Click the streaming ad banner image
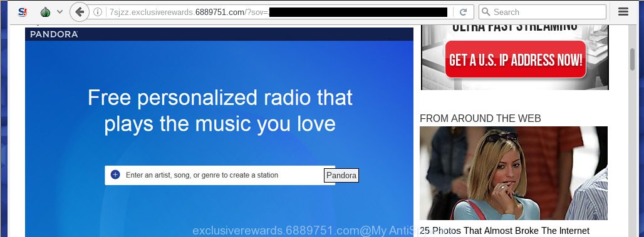Viewport: 644px width, 237px height. tap(515, 57)
